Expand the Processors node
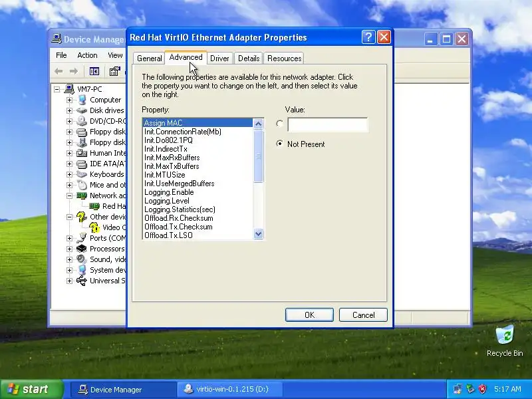 pyautogui.click(x=70, y=249)
